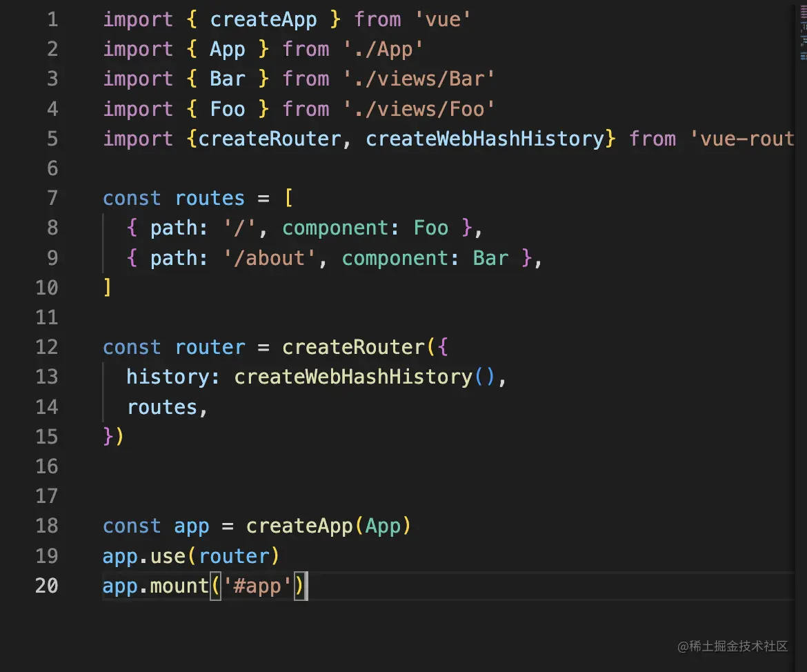Image resolution: width=807 pixels, height=672 pixels.
Task: Click the Foo component value on line 8
Action: click(x=431, y=228)
